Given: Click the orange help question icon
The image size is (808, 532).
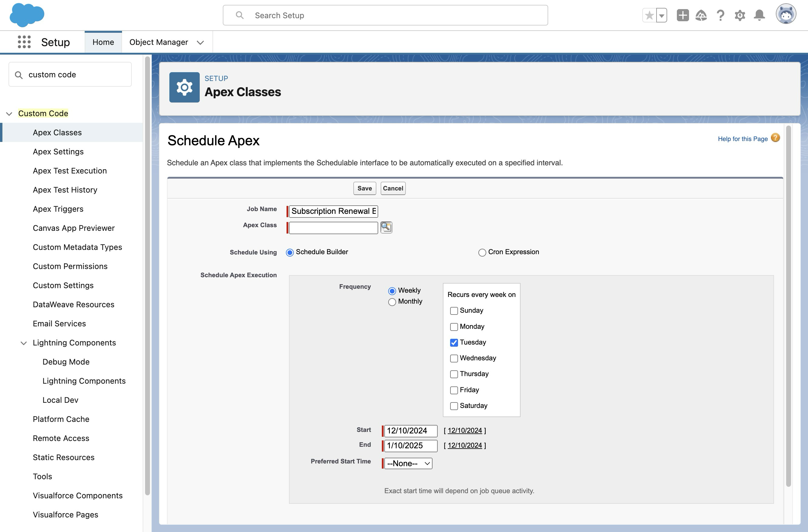Looking at the screenshot, I should pos(776,138).
